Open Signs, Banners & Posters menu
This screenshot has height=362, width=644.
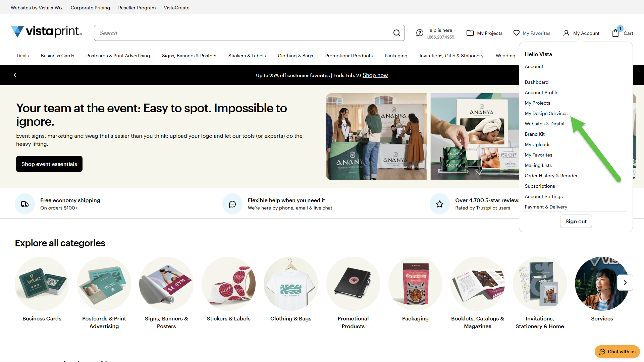[x=189, y=56]
